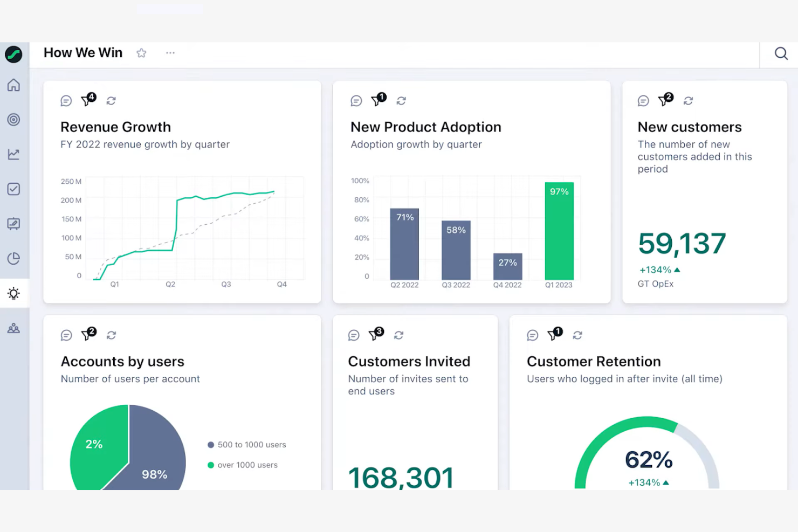Image resolution: width=798 pixels, height=532 pixels.
Task: Open the ellipsis menu beside the dashboard title
Action: [x=170, y=53]
